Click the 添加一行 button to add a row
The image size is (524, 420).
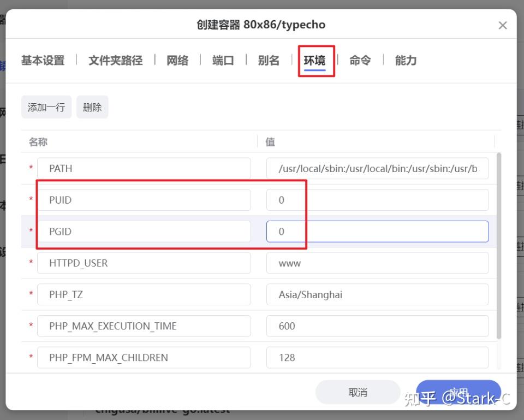[x=46, y=107]
